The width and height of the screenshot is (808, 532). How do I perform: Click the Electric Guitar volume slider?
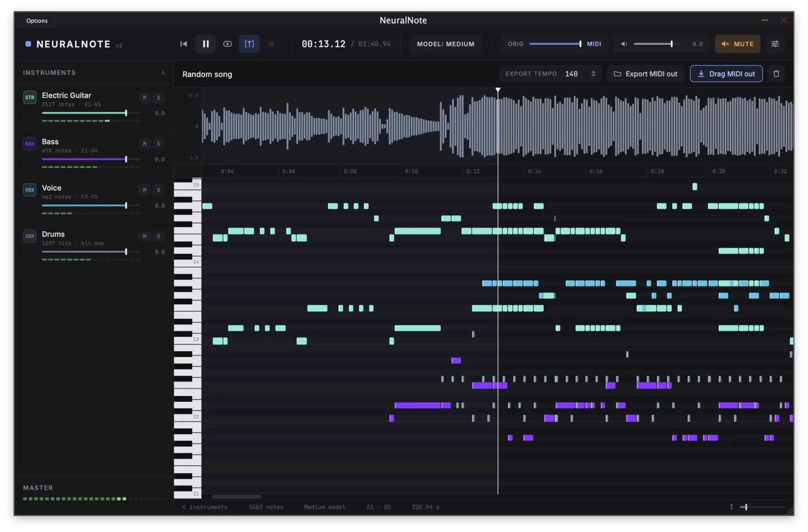point(92,113)
